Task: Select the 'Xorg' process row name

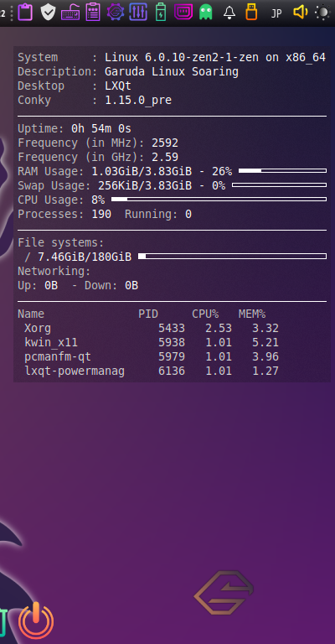Action: click(38, 328)
